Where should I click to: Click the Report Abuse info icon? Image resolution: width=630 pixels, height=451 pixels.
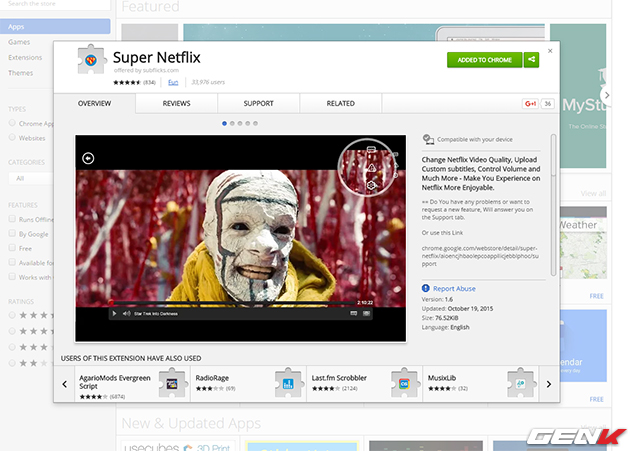[425, 288]
